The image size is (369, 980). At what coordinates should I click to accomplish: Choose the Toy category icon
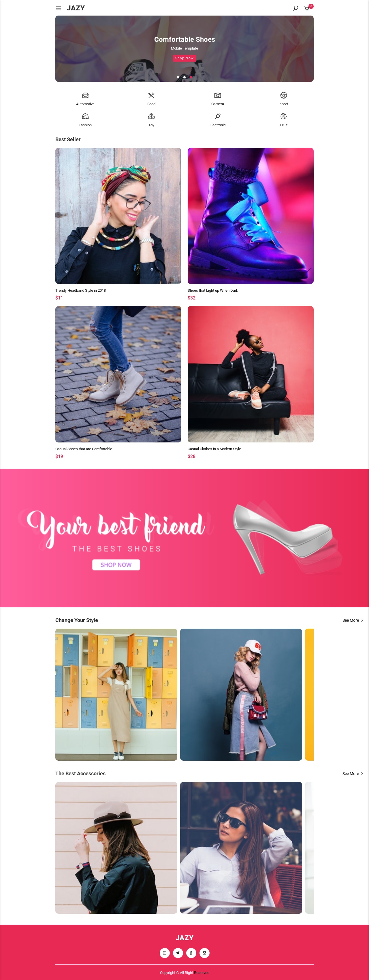click(x=151, y=116)
